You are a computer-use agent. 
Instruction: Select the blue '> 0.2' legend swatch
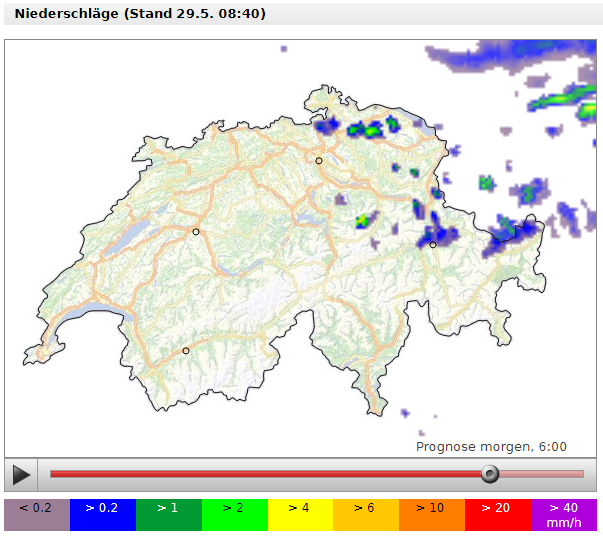point(103,514)
